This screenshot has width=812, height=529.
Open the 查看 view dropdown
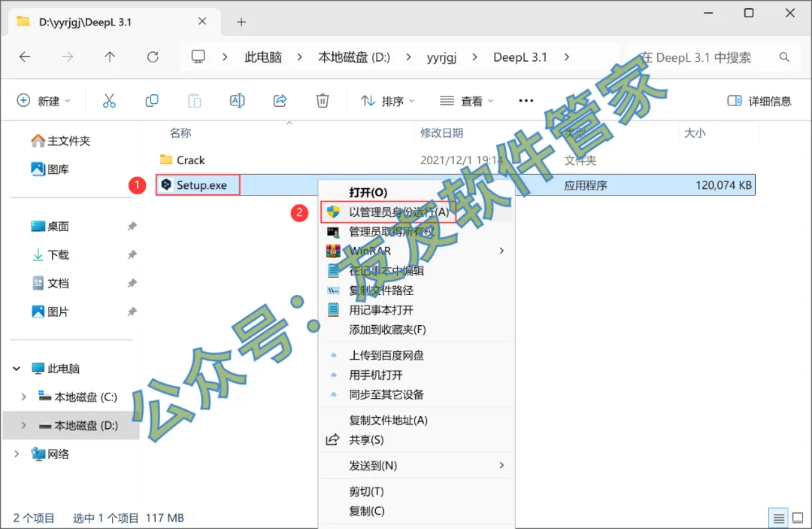[x=467, y=101]
